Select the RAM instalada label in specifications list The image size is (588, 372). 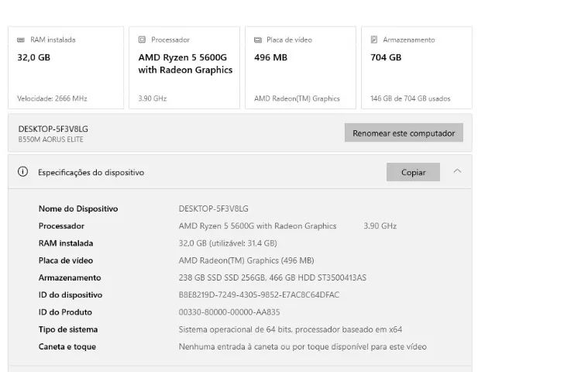(x=66, y=243)
